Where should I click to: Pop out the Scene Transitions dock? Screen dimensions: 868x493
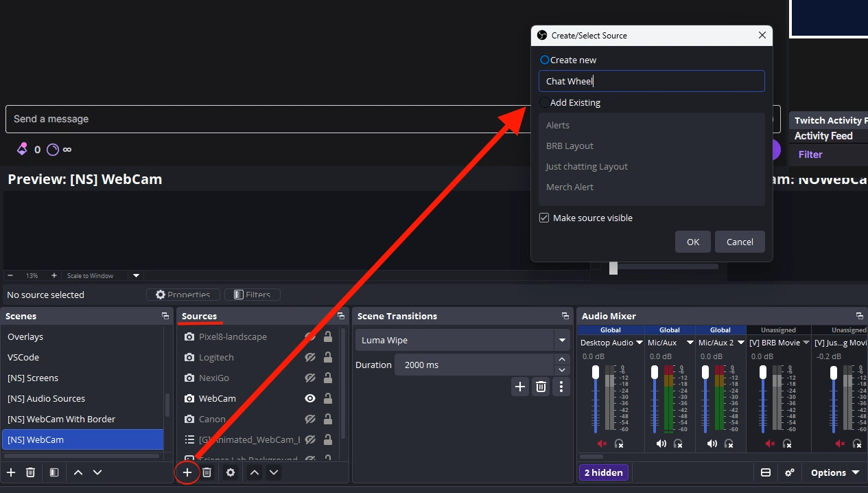point(565,316)
